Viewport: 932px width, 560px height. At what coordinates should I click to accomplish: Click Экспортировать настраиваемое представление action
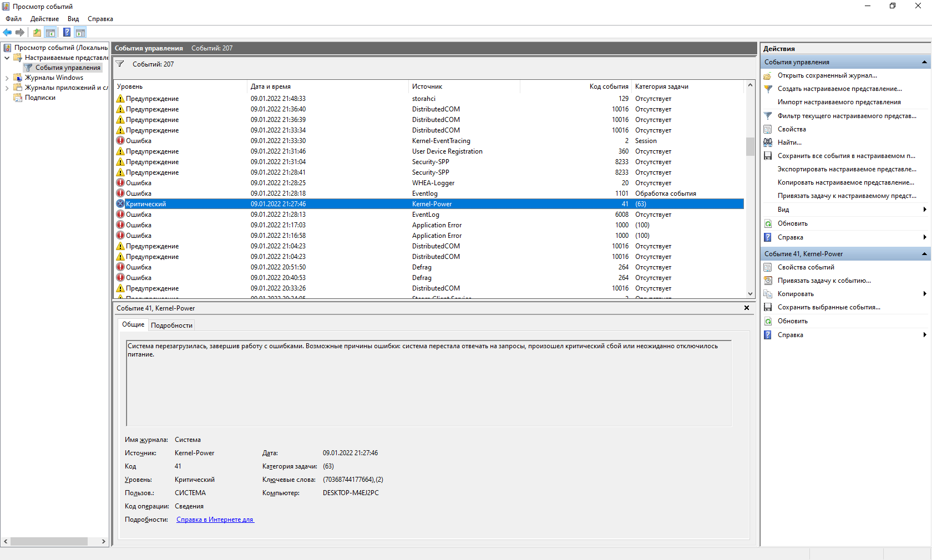[x=847, y=169]
